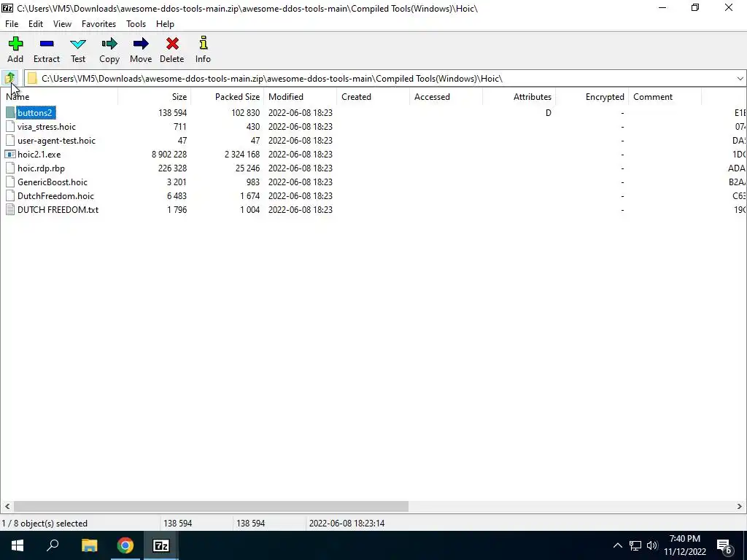Click the hoic2.1.exe size 8 902 228
Image resolution: width=747 pixels, height=560 pixels.
[169, 155]
